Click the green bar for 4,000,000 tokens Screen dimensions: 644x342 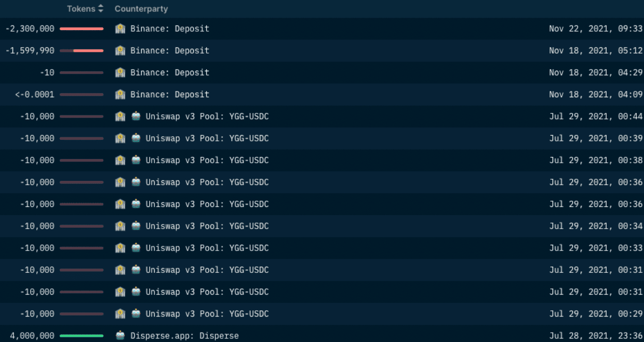point(82,336)
